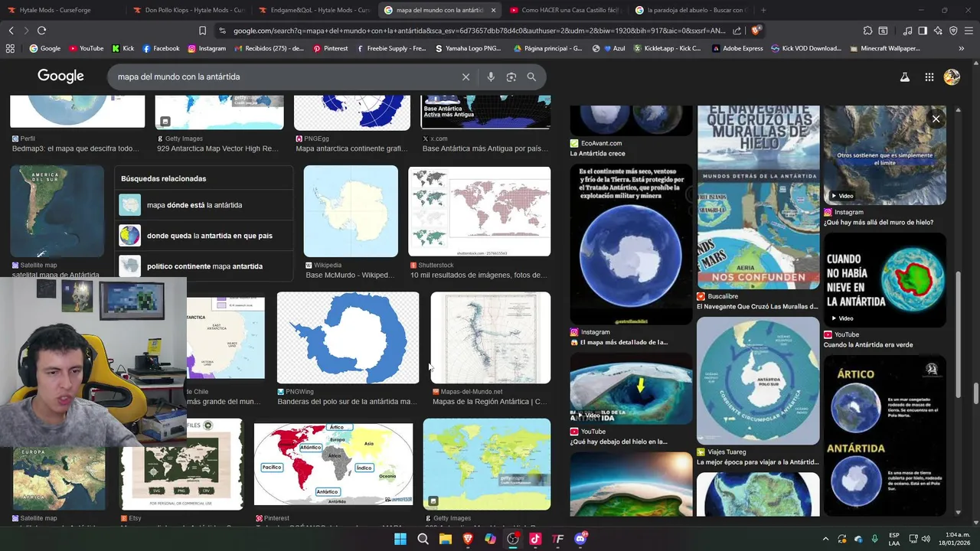
Task: Open Discord from the taskbar
Action: 580,539
